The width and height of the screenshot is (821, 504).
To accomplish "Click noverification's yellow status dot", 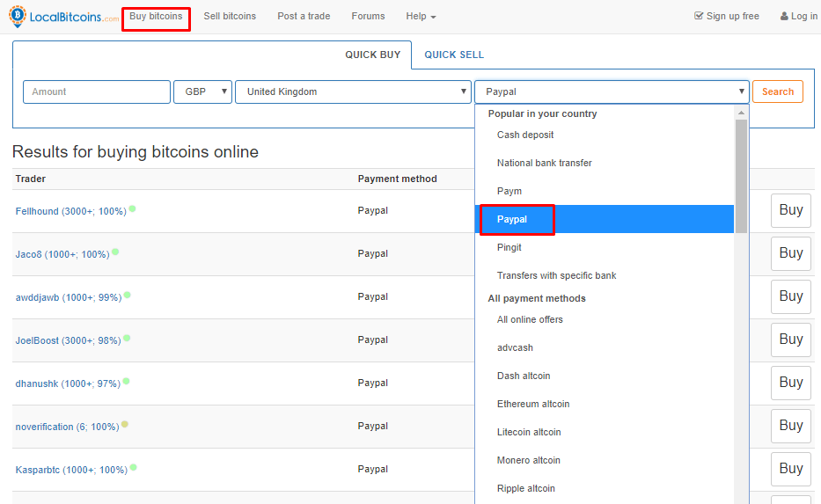I will 125,425.
